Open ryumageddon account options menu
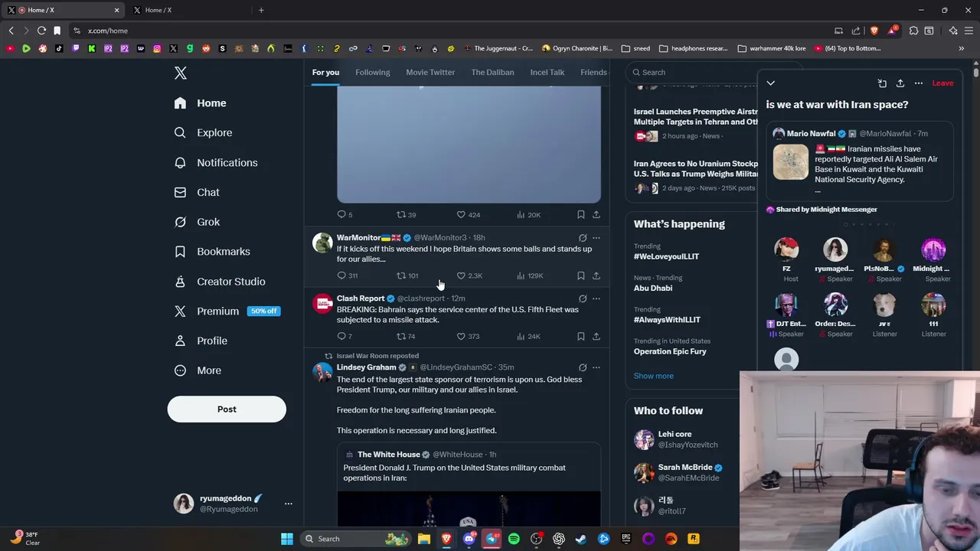Viewport: 980px width, 551px height. (288, 504)
